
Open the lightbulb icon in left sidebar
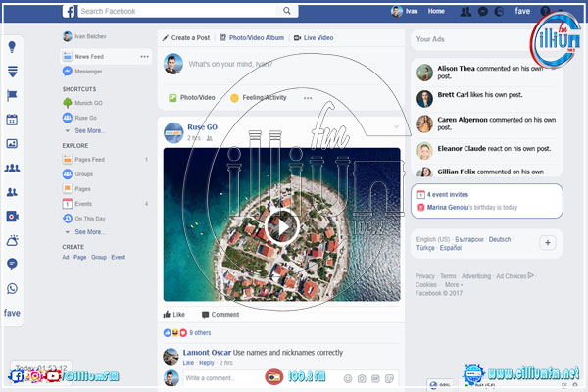coord(12,47)
